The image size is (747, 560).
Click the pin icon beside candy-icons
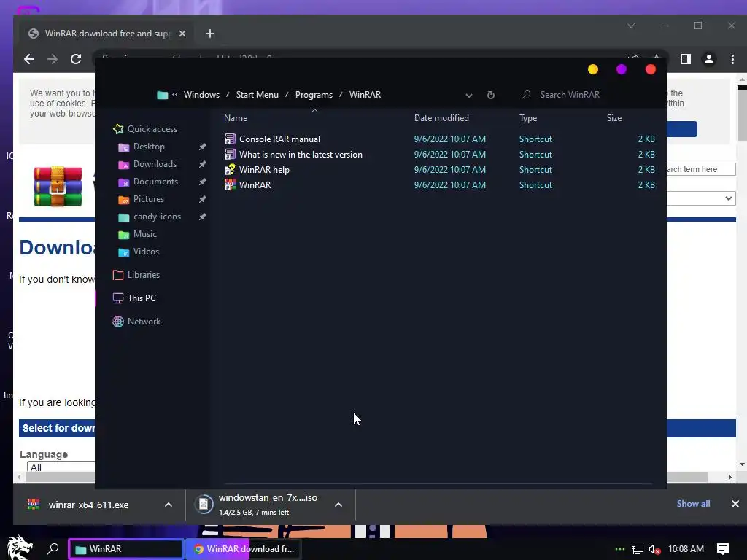pos(203,217)
